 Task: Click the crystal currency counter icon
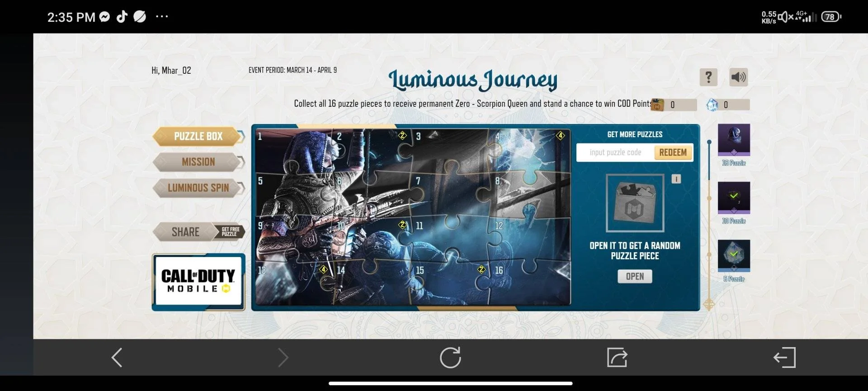(712, 105)
